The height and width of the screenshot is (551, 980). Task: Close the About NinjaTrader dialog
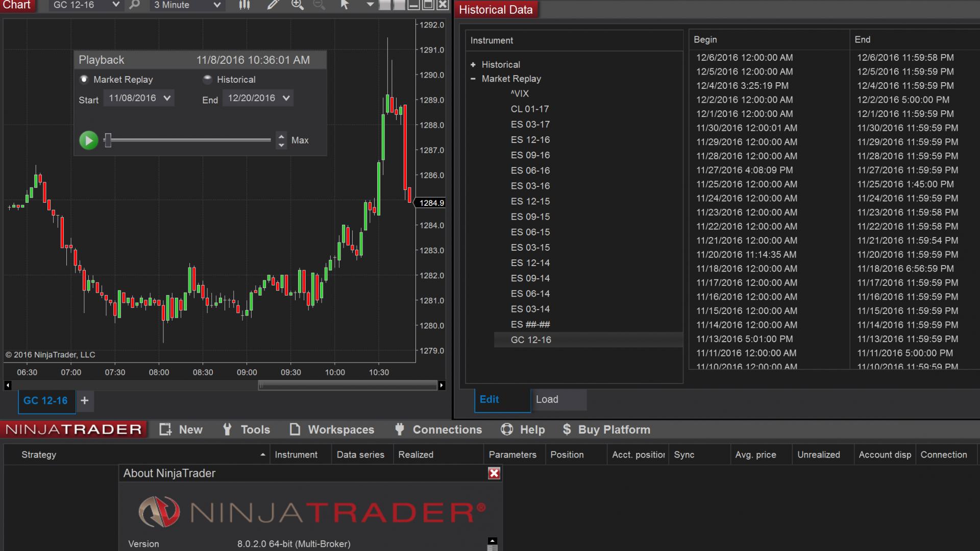494,473
